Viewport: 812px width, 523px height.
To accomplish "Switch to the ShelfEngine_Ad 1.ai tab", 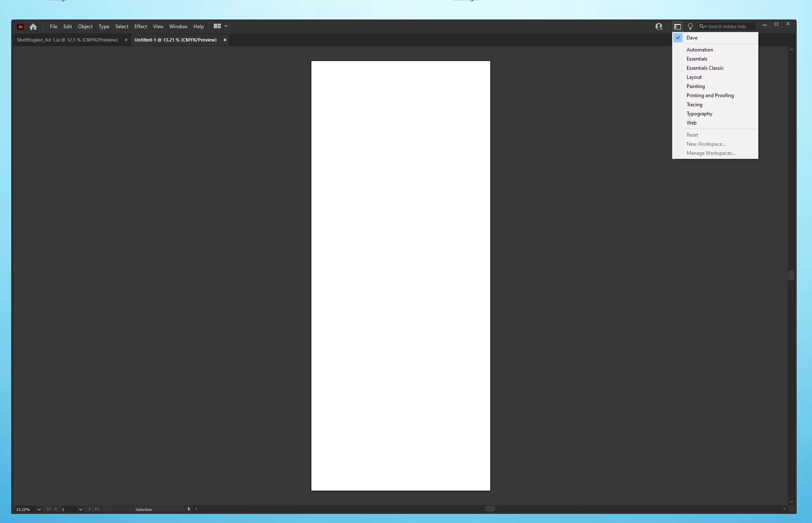I will pyautogui.click(x=67, y=40).
